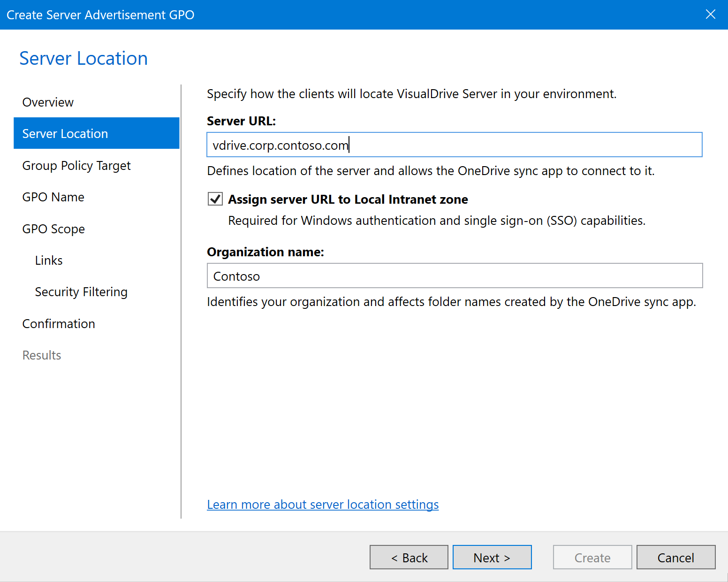Open the Security Filtering sub-step

coord(81,292)
